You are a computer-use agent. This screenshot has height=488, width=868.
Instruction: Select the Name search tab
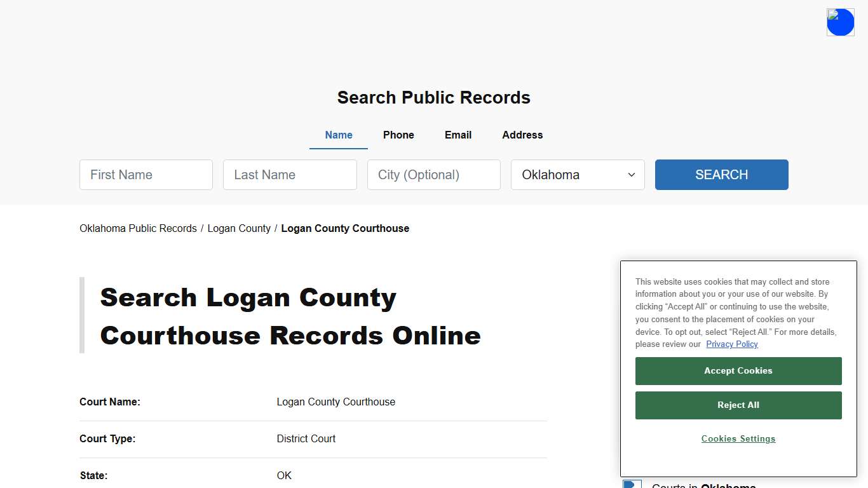tap(338, 135)
